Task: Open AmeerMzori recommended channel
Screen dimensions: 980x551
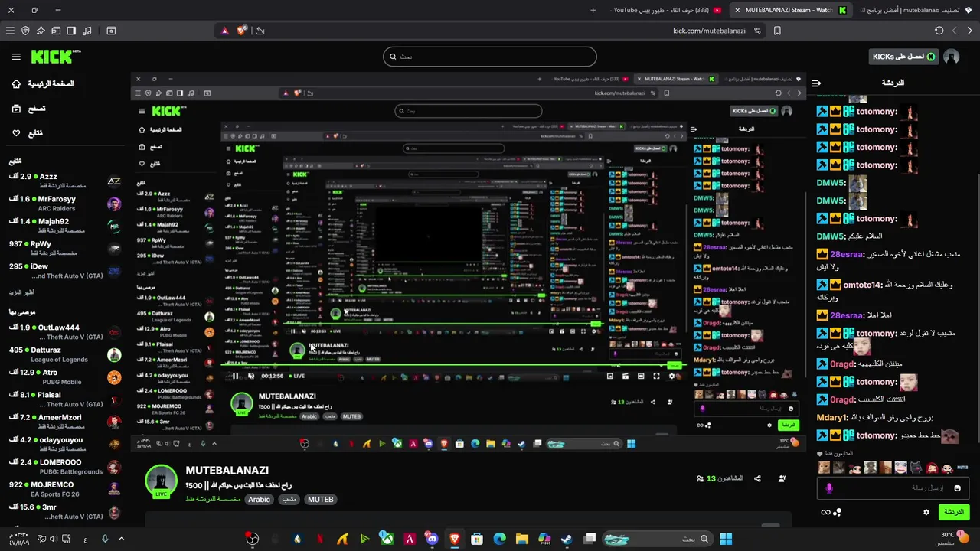Action: (x=65, y=422)
